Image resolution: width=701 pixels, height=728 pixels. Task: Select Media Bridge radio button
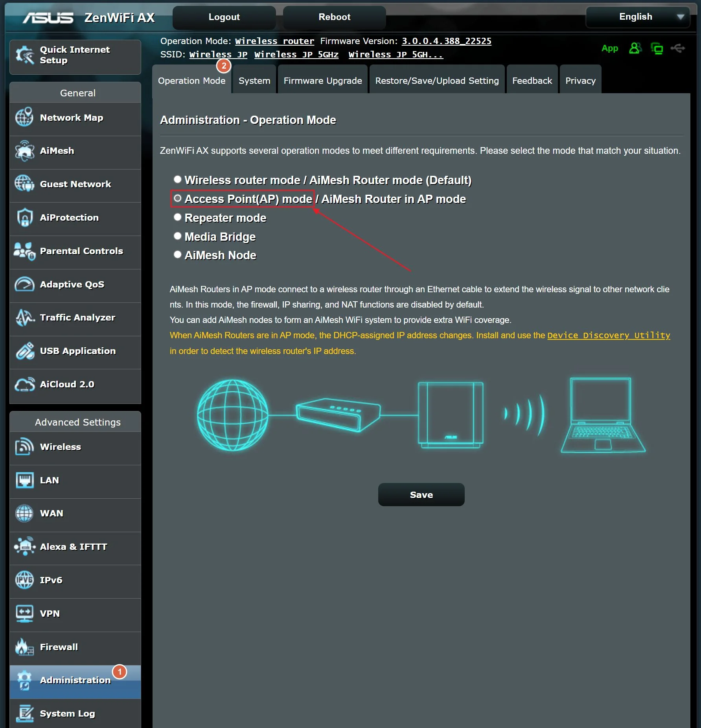click(x=178, y=236)
